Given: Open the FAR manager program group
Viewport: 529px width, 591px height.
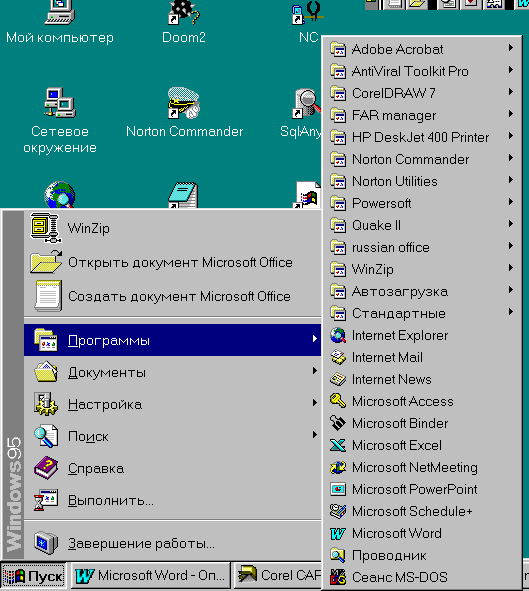Looking at the screenshot, I should [x=422, y=115].
